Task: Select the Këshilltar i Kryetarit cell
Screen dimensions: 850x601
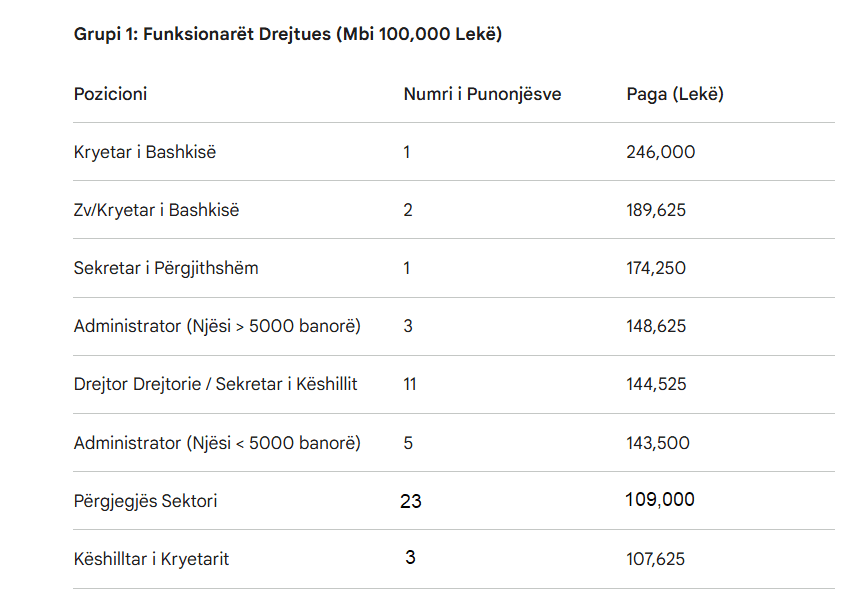Action: coord(151,559)
